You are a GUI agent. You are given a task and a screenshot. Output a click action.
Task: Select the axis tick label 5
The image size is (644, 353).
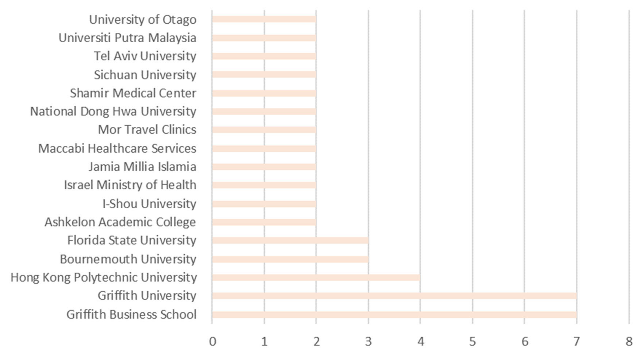[x=472, y=342]
